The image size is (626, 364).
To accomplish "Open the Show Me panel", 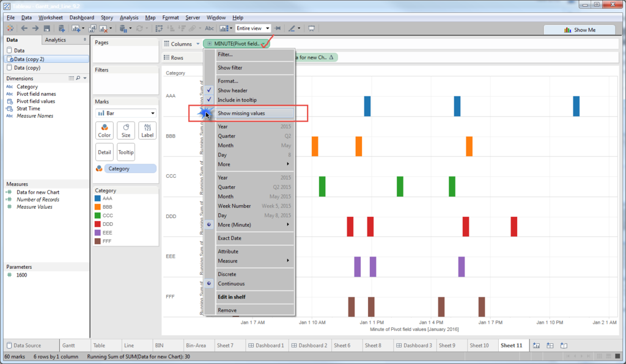I will point(580,30).
